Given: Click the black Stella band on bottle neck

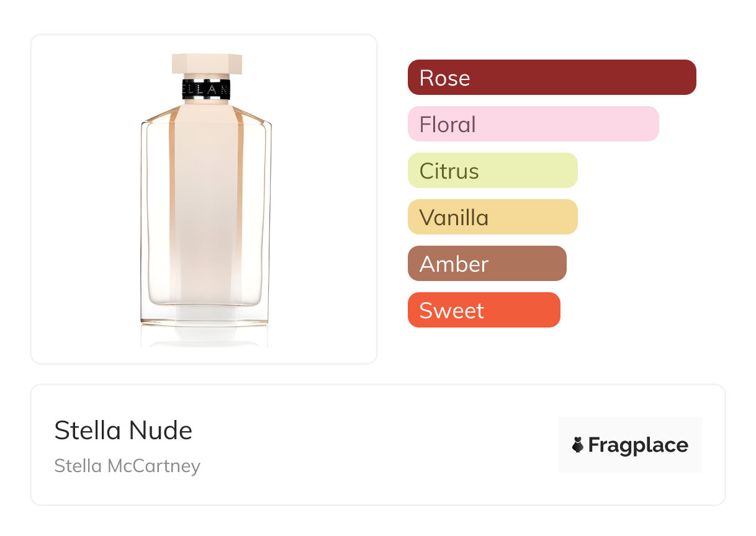Looking at the screenshot, I should pyautogui.click(x=207, y=89).
